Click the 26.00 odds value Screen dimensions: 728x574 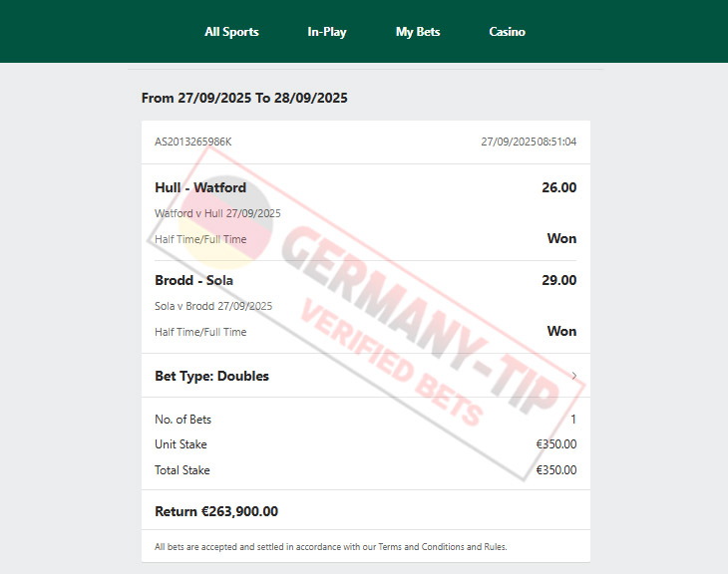(559, 187)
